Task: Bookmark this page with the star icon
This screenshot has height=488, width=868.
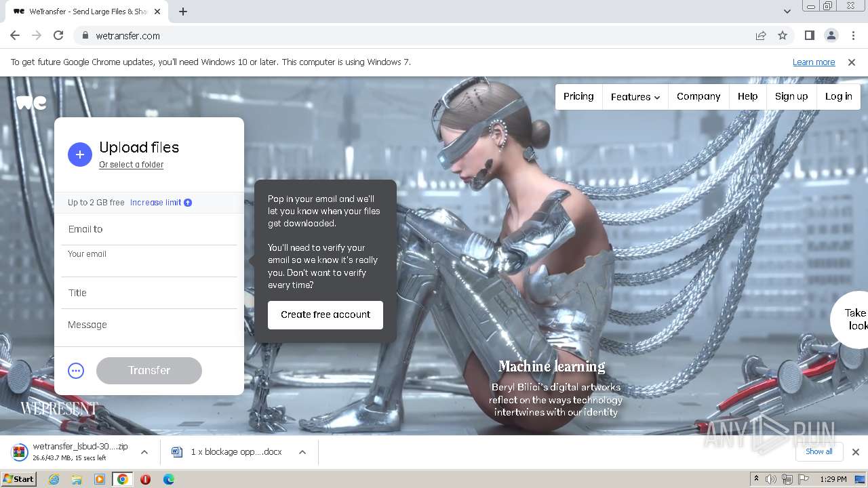Action: click(x=783, y=36)
